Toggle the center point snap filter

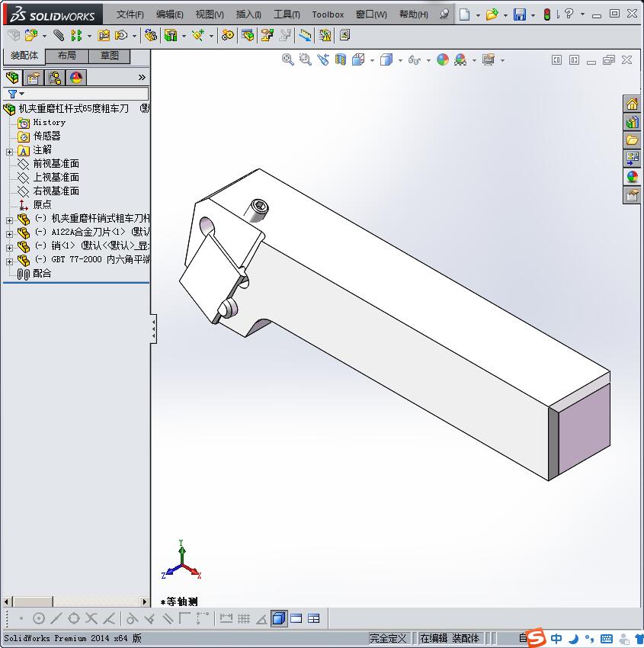click(39, 619)
